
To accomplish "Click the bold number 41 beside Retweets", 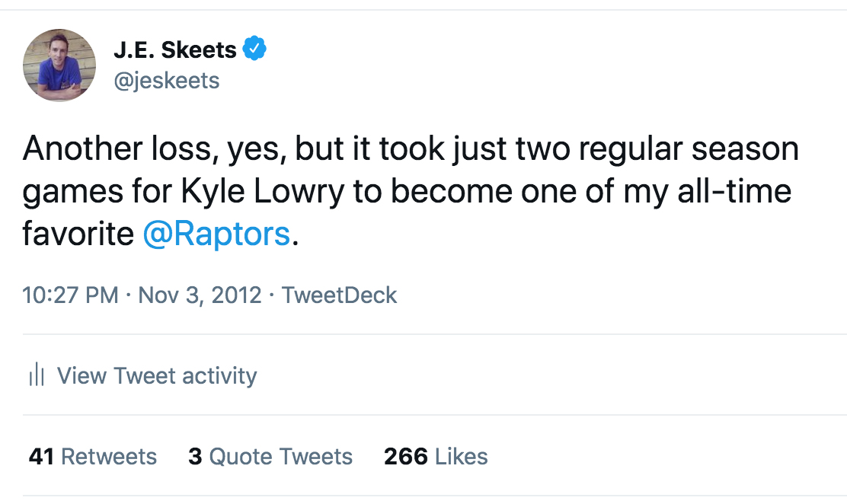I will [x=40, y=456].
